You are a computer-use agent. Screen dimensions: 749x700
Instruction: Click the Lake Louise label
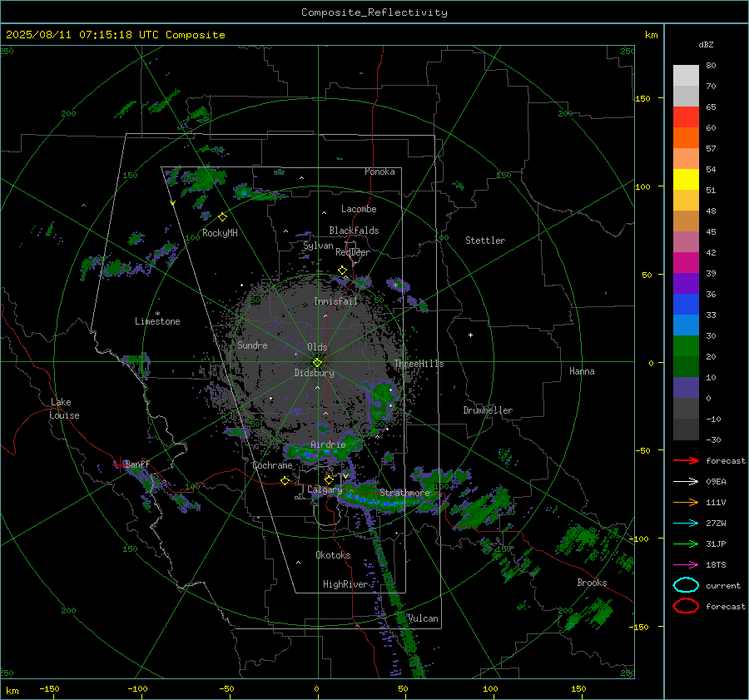(64, 409)
